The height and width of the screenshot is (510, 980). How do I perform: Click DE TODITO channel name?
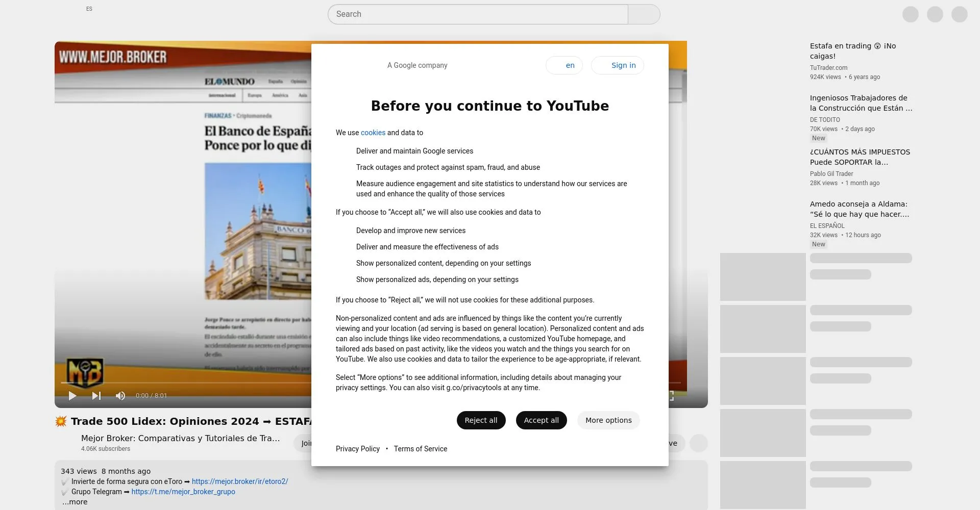coord(825,120)
